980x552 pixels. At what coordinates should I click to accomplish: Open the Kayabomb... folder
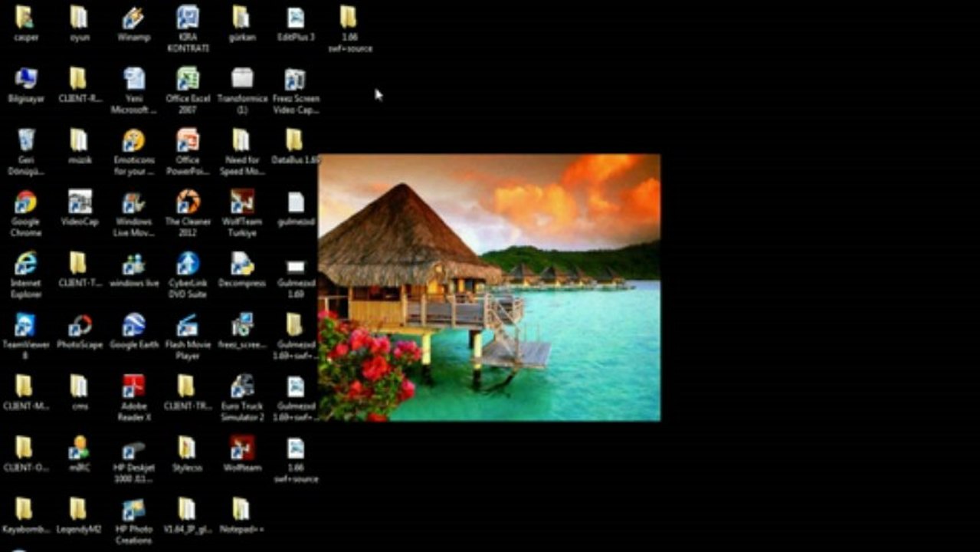point(25,509)
